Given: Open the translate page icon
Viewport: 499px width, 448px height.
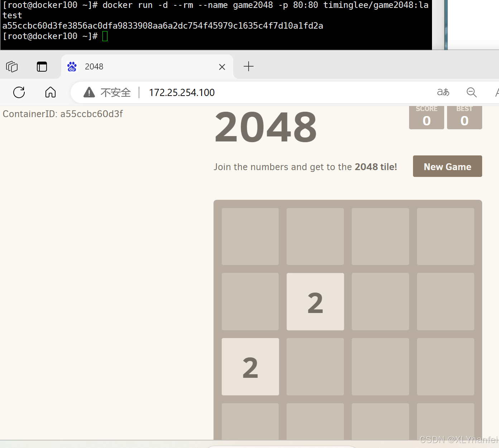Looking at the screenshot, I should 443,92.
